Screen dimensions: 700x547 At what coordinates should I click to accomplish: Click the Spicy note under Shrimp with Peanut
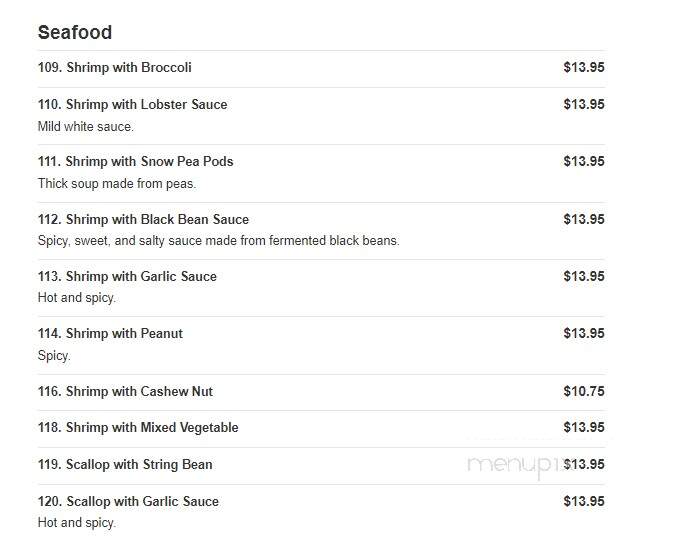[54, 356]
